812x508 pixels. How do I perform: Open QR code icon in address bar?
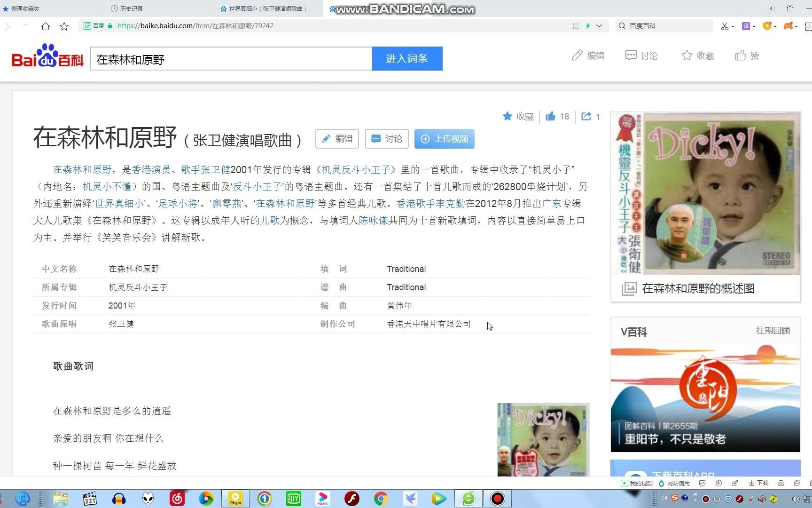point(576,26)
